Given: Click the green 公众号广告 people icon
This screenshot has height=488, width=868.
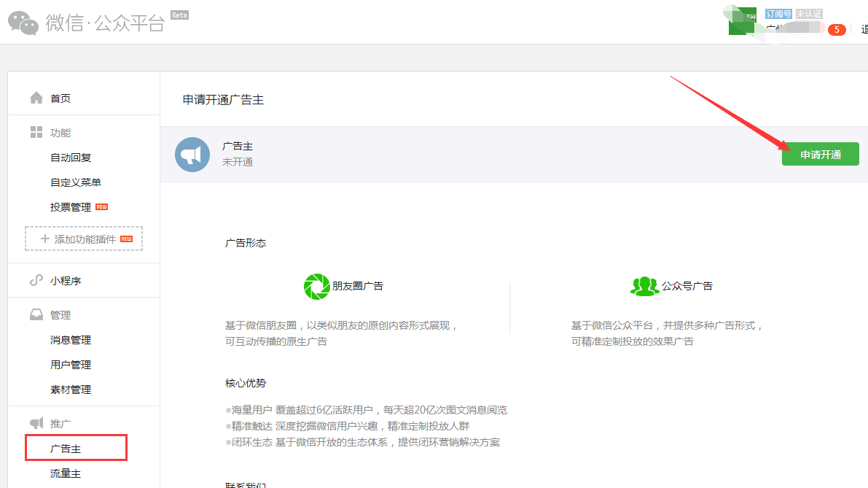Looking at the screenshot, I should [x=644, y=286].
